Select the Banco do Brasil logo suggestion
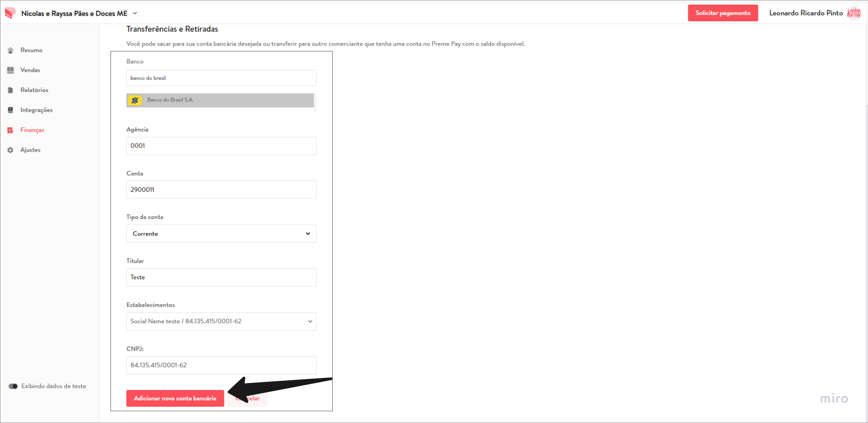Screen dimensions: 868x423 (135, 100)
